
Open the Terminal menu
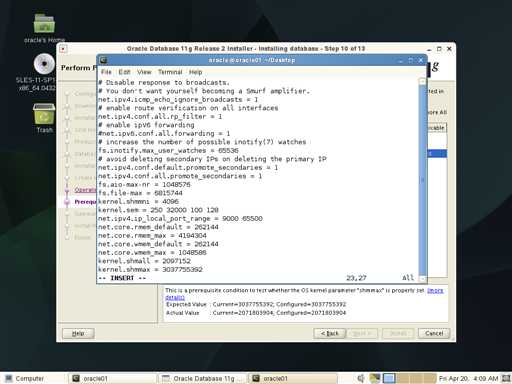click(170, 72)
